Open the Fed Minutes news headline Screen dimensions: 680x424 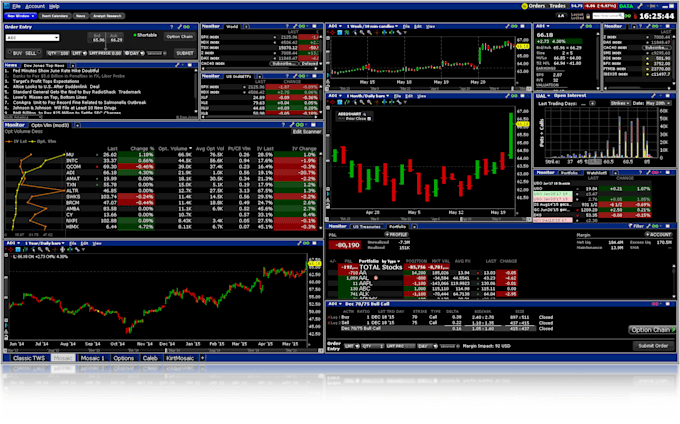56,71
